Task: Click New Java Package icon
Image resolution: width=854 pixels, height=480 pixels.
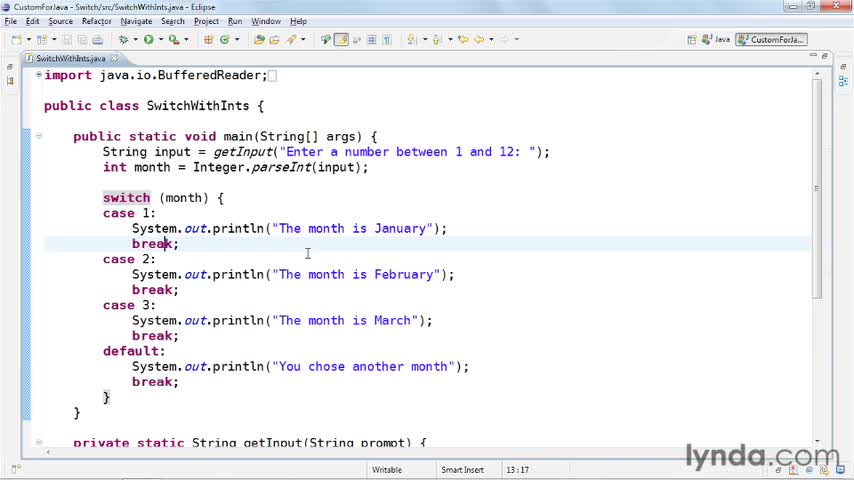Action: (x=209, y=40)
